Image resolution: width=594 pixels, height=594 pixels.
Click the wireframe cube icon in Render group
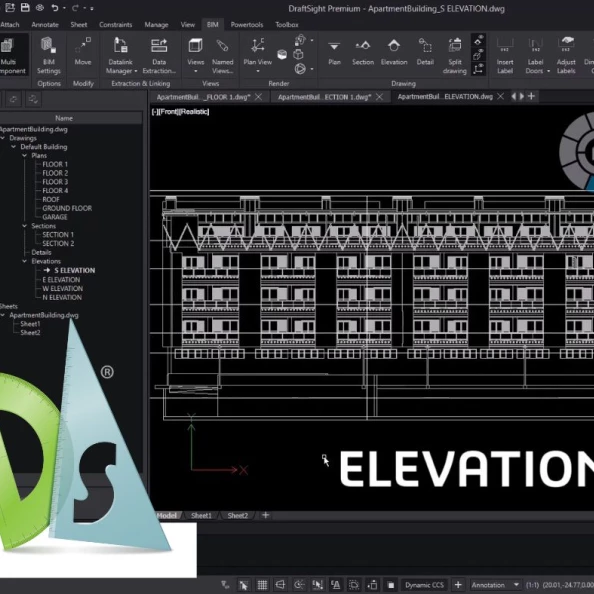coord(299,55)
